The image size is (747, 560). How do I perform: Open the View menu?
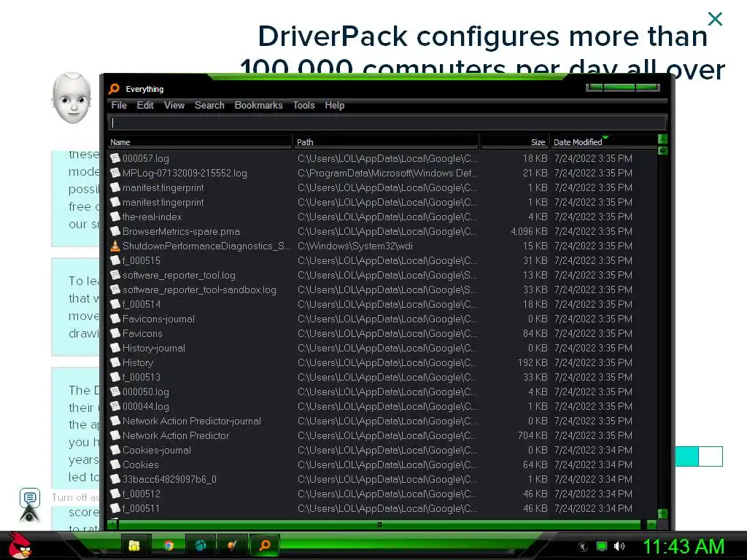[x=174, y=105]
